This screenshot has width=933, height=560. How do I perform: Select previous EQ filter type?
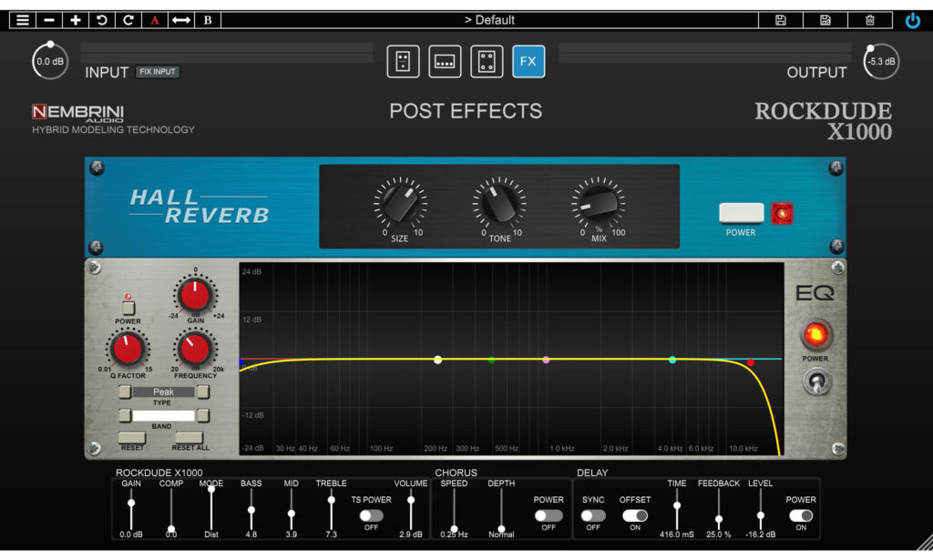[124, 392]
